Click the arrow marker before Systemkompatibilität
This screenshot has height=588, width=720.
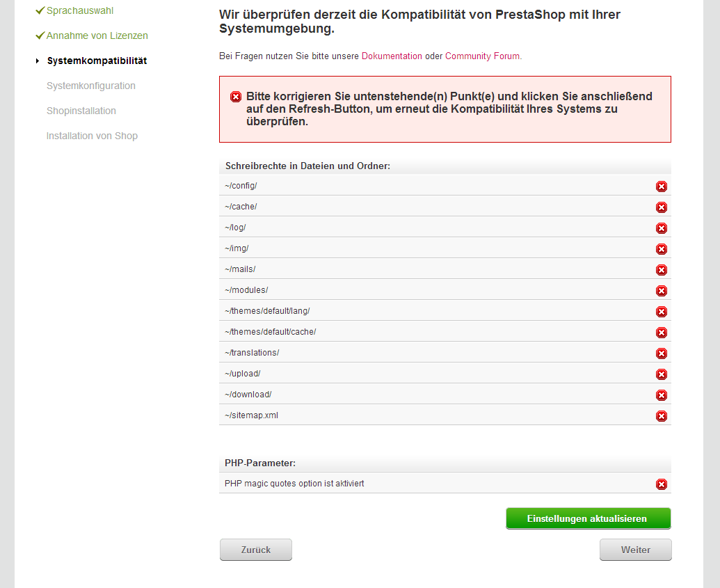[x=38, y=61]
